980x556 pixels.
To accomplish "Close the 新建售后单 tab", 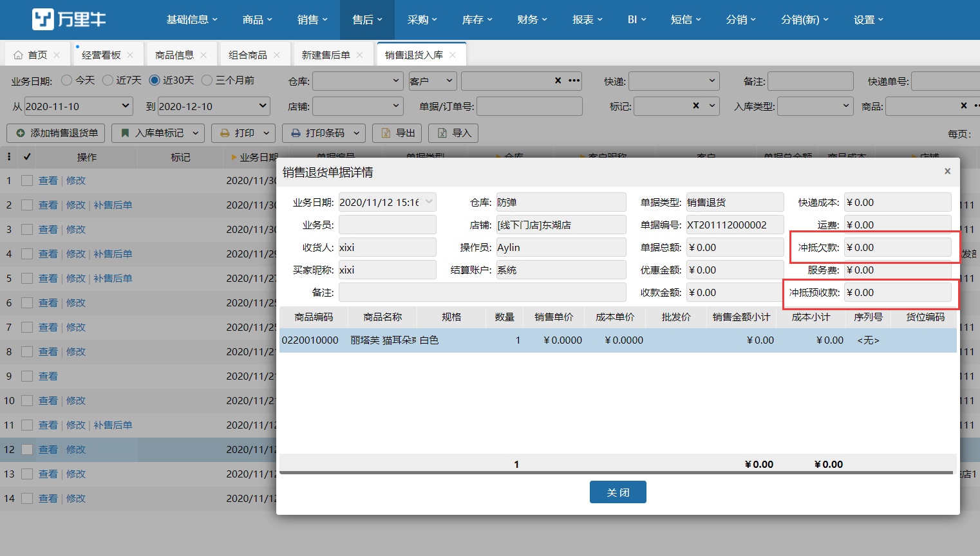I will (x=359, y=55).
